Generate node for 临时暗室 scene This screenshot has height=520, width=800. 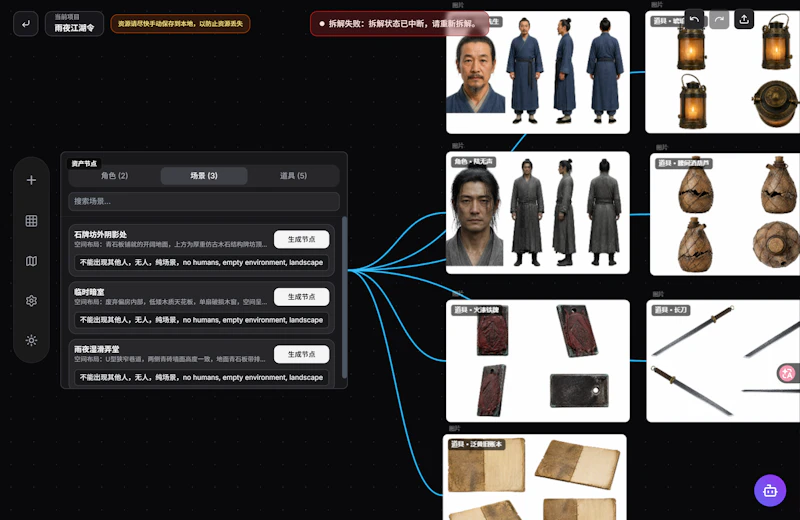pos(302,296)
